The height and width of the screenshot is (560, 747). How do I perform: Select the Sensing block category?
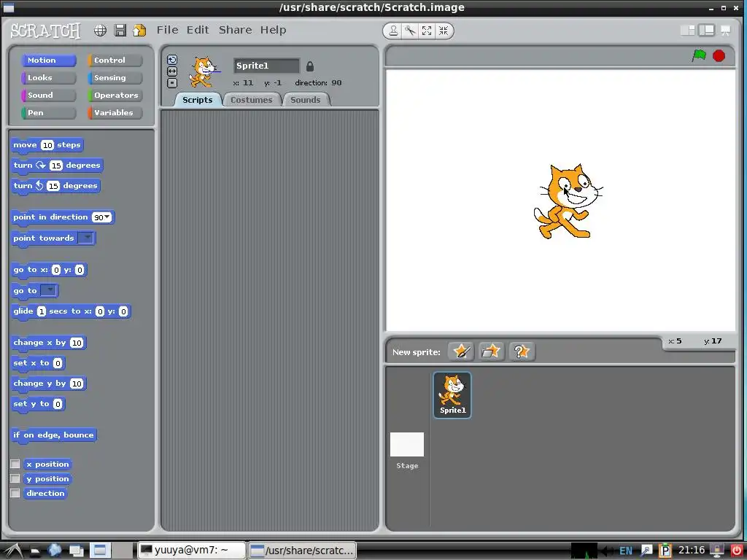coord(115,77)
